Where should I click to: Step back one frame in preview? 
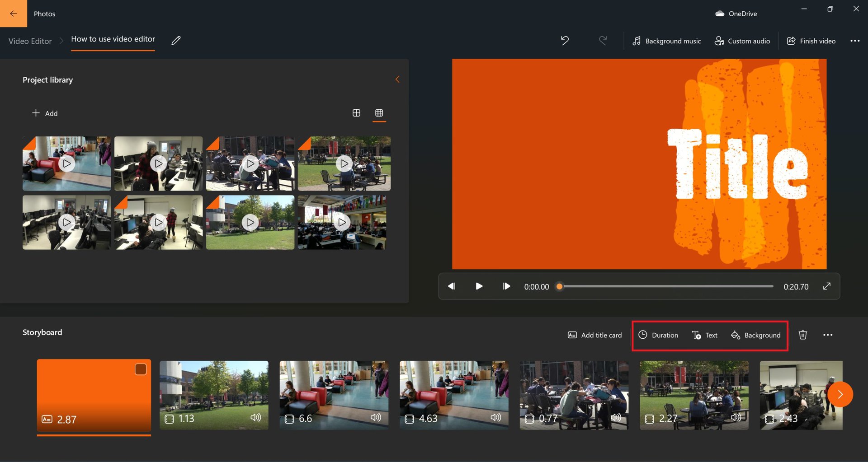pos(451,286)
